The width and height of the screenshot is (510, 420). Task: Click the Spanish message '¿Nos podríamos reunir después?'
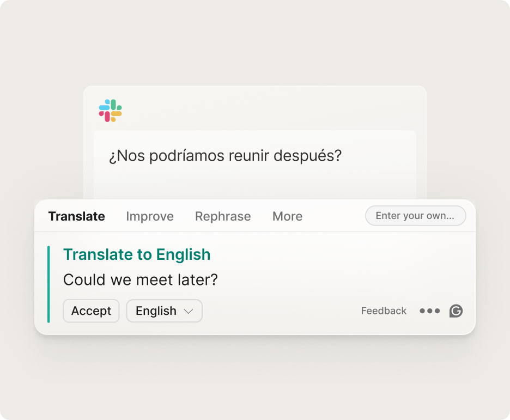225,156
